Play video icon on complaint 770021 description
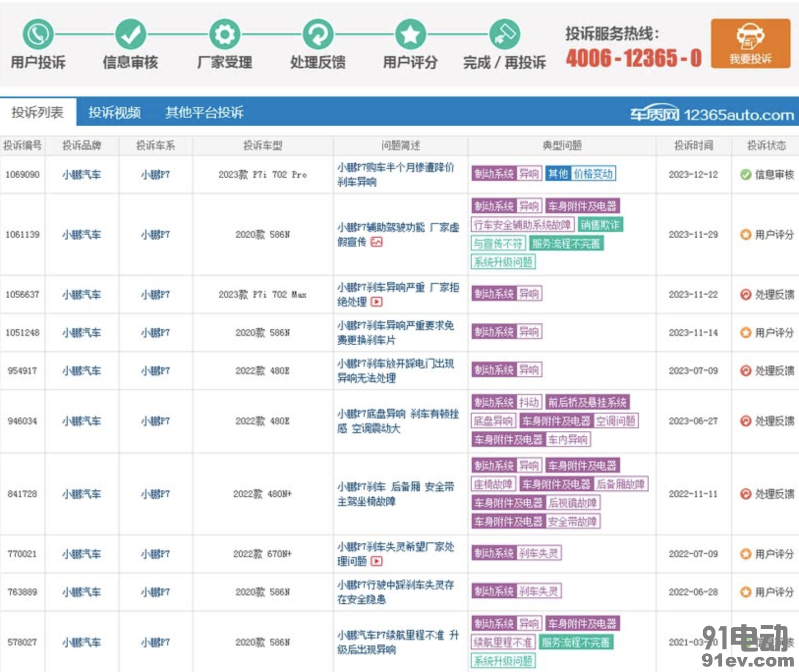 tap(377, 561)
